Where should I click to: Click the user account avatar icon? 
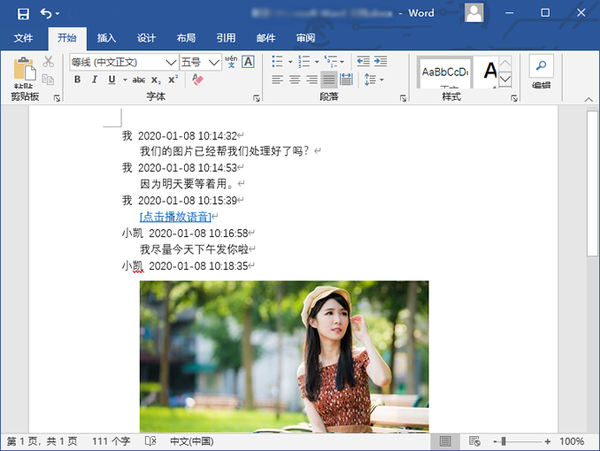pyautogui.click(x=475, y=13)
